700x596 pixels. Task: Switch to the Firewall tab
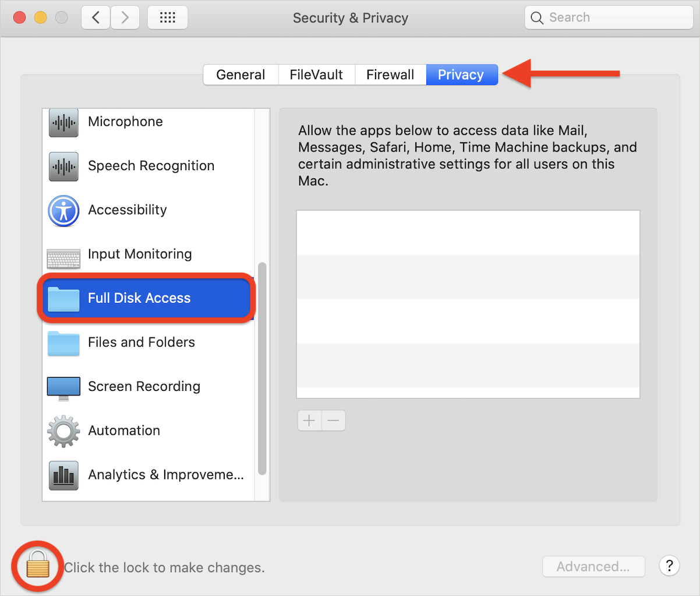click(390, 75)
